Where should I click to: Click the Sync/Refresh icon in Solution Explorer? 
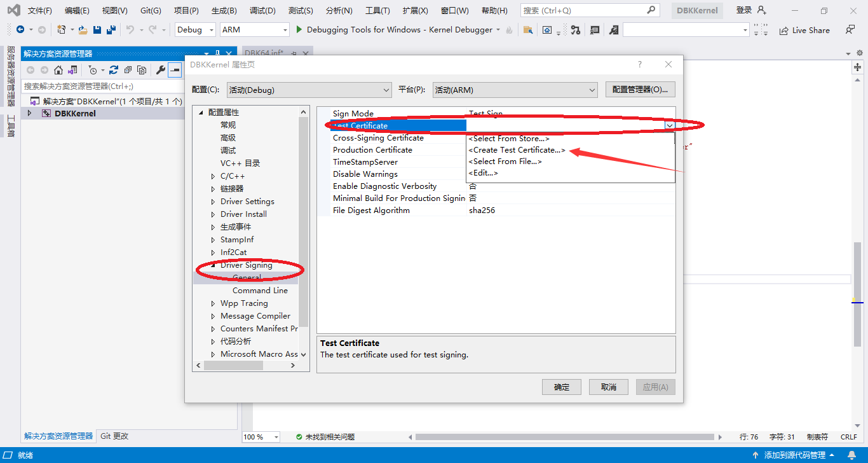point(114,70)
